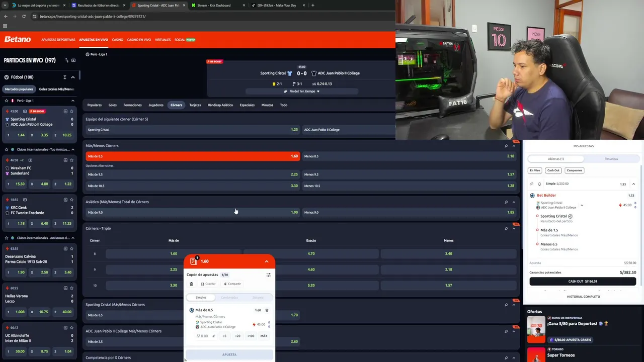Open Casino en Vivo in top navigation
The width and height of the screenshot is (644, 362).
(x=139, y=40)
